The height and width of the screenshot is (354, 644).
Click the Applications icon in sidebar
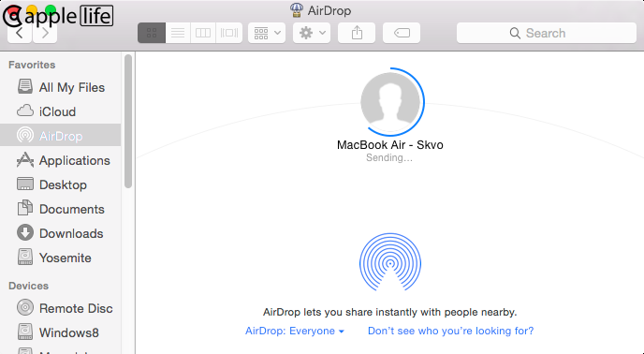25,160
